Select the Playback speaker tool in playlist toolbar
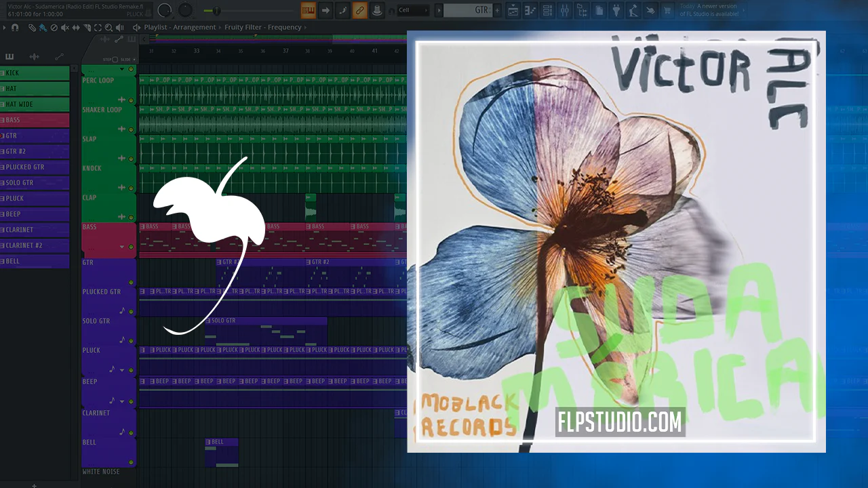 click(x=120, y=28)
